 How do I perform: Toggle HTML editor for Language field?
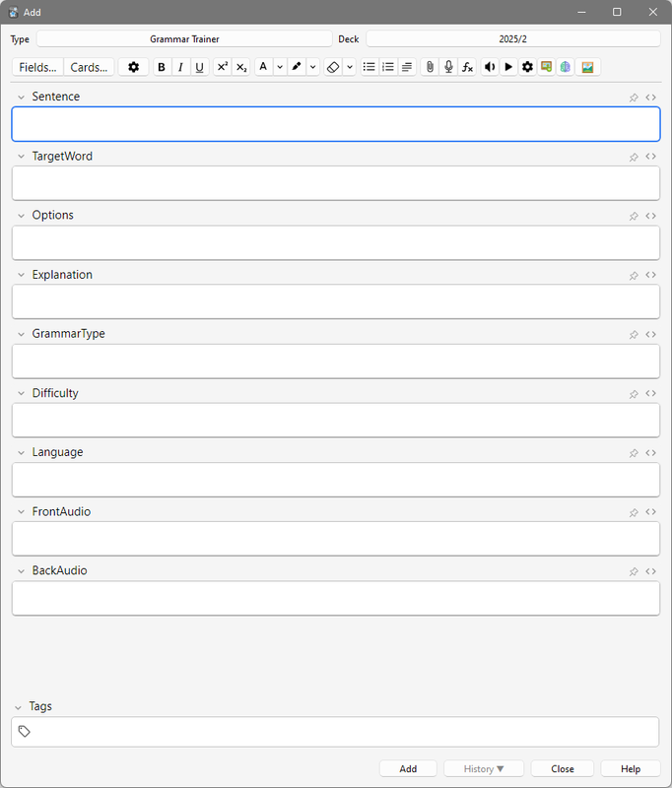(651, 453)
